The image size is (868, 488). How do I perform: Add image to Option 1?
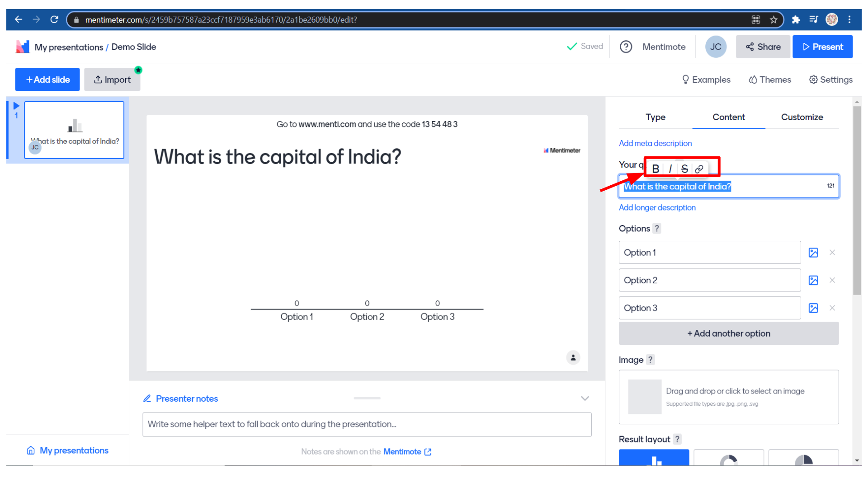(813, 253)
